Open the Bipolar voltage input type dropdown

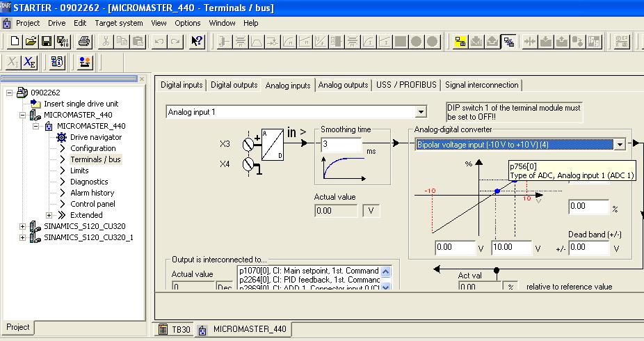point(620,145)
